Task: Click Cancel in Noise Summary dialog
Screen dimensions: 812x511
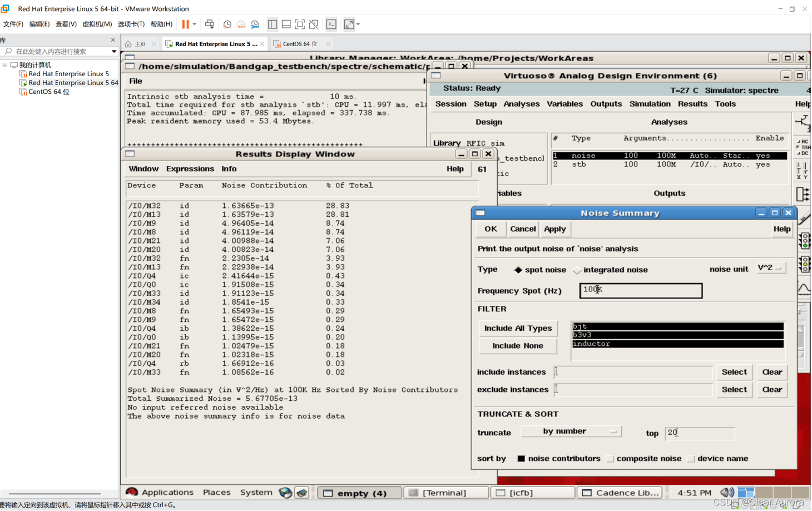Action: click(x=523, y=229)
